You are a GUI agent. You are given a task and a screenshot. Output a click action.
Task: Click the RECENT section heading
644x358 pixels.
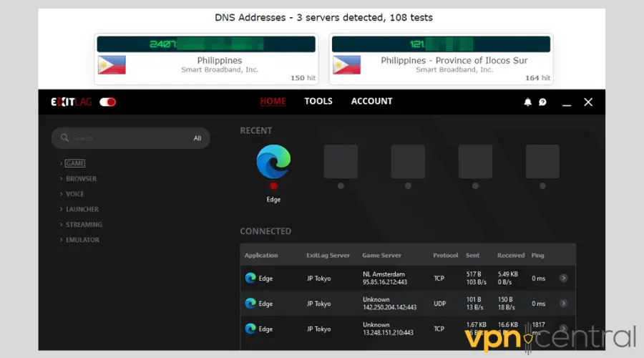coord(256,131)
